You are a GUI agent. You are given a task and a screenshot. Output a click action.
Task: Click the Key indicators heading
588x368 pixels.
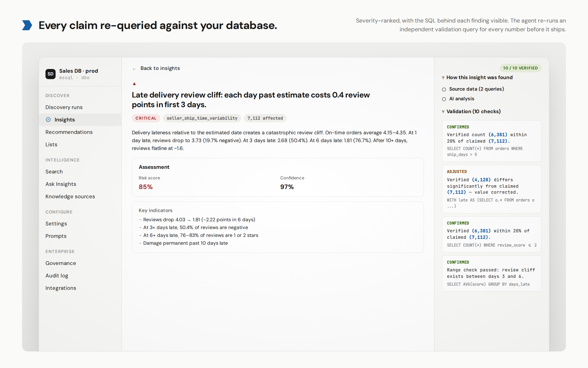pos(155,210)
